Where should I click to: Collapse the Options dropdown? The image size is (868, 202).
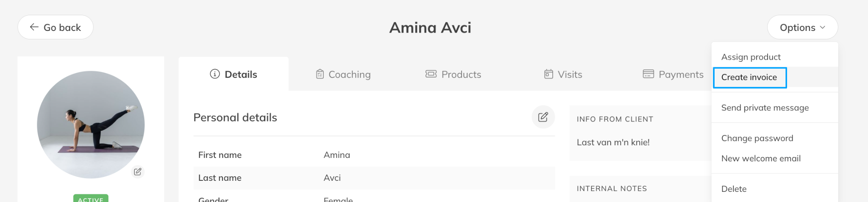802,28
